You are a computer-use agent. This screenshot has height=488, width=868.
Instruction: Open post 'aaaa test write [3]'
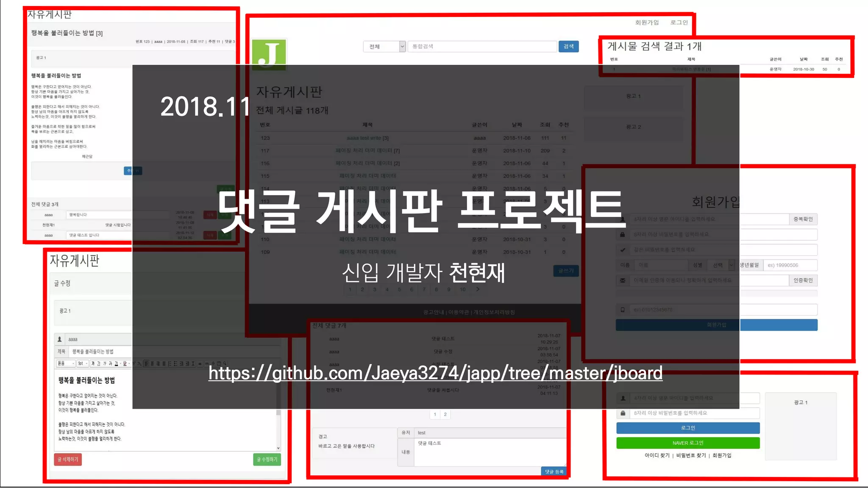(x=367, y=138)
